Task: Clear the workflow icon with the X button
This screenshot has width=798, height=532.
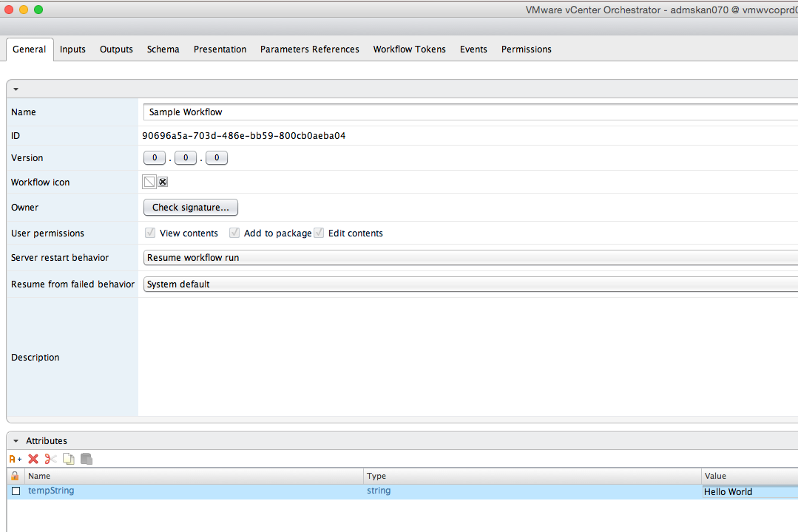Action: (x=163, y=182)
